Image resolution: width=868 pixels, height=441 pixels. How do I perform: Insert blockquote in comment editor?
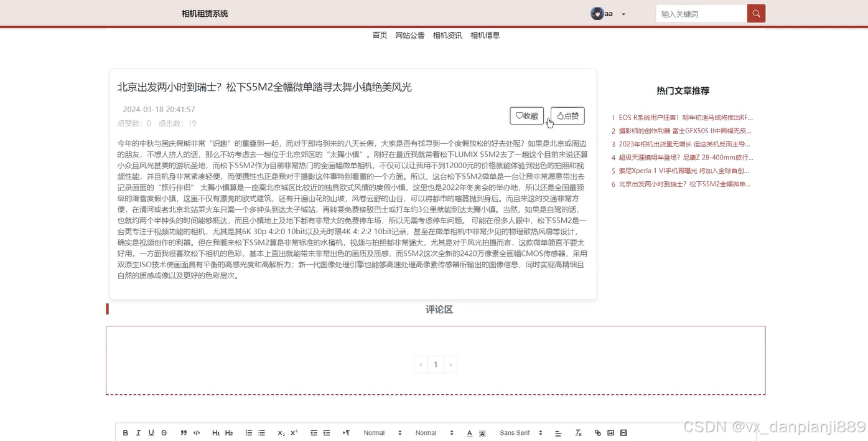pos(184,433)
